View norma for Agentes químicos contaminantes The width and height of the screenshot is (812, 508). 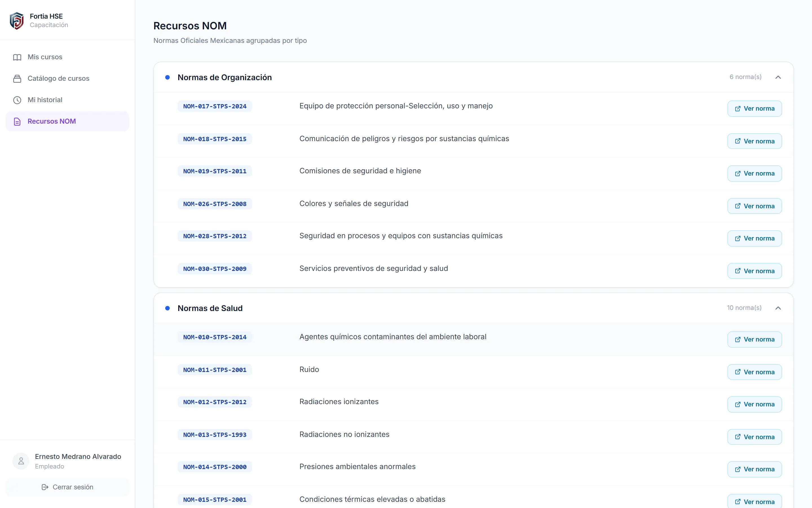coord(754,339)
